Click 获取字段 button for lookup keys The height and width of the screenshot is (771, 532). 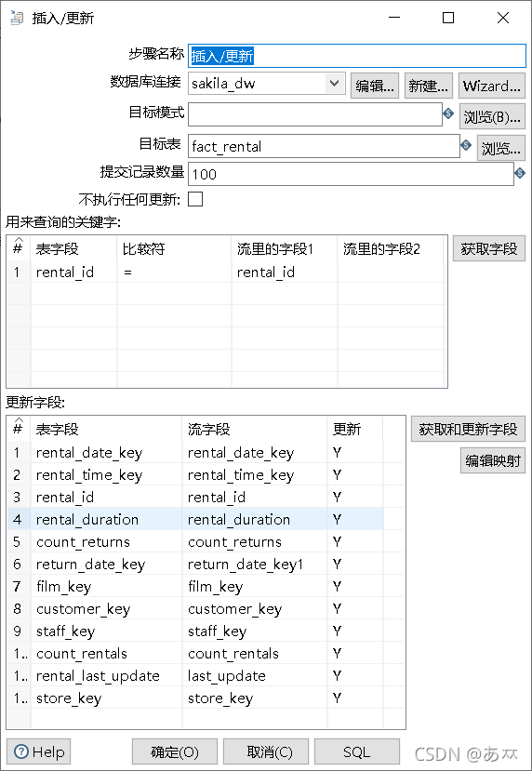pyautogui.click(x=488, y=249)
